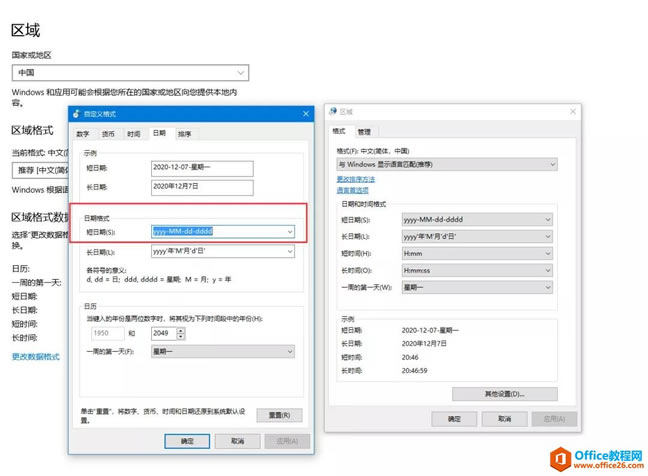Click 取消 in the 区域 dialog
The image size is (648, 476).
point(505,419)
